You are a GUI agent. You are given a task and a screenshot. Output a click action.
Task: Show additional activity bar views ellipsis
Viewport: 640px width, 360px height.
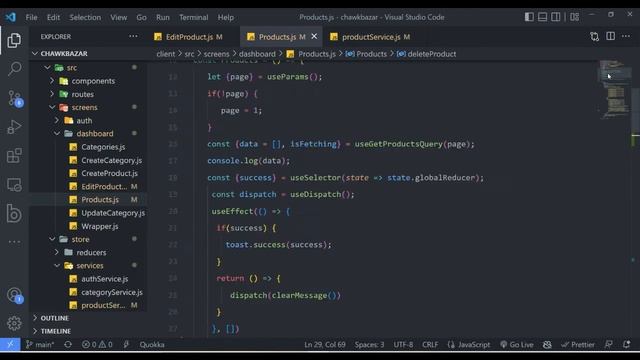pos(14,242)
